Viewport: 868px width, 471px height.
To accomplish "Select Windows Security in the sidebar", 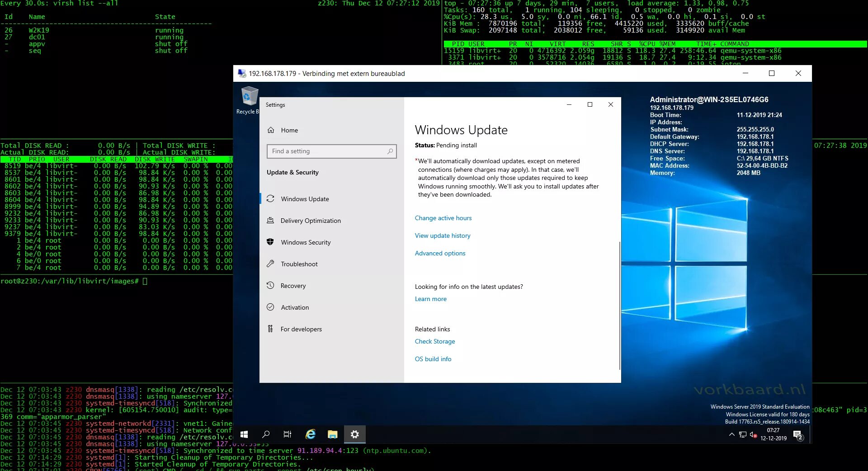I will point(332,242).
